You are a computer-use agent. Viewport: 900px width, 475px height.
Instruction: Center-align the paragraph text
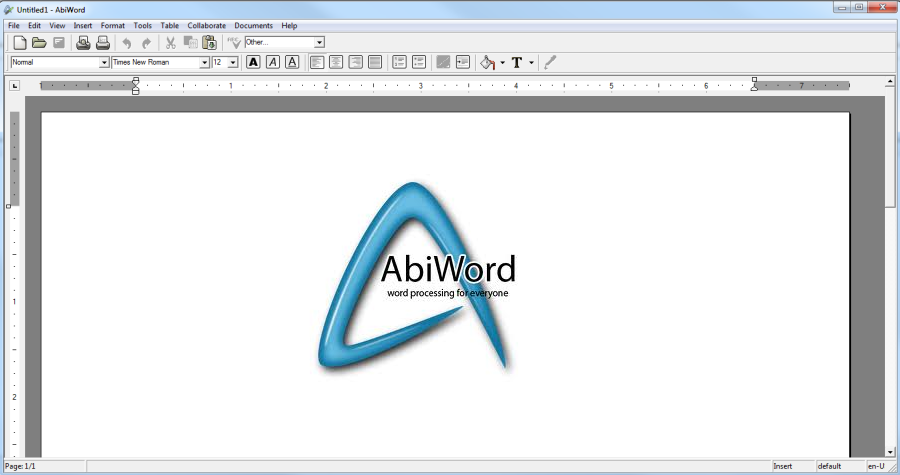pyautogui.click(x=336, y=62)
